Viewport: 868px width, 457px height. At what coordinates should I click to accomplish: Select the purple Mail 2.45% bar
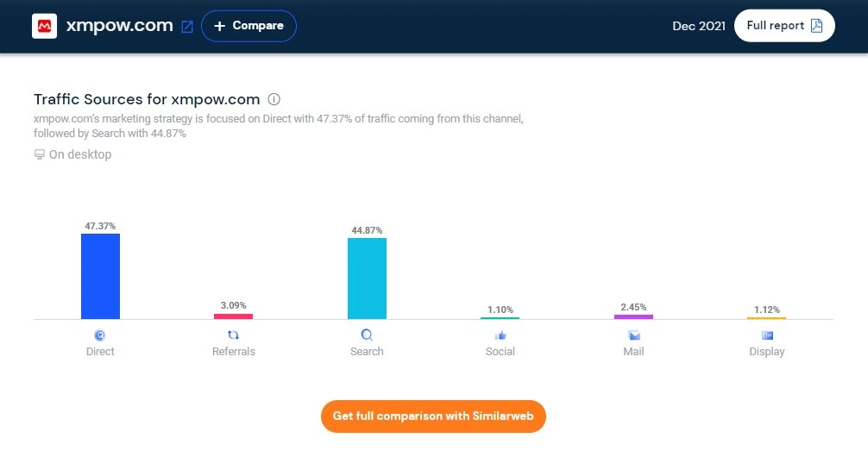(x=633, y=316)
